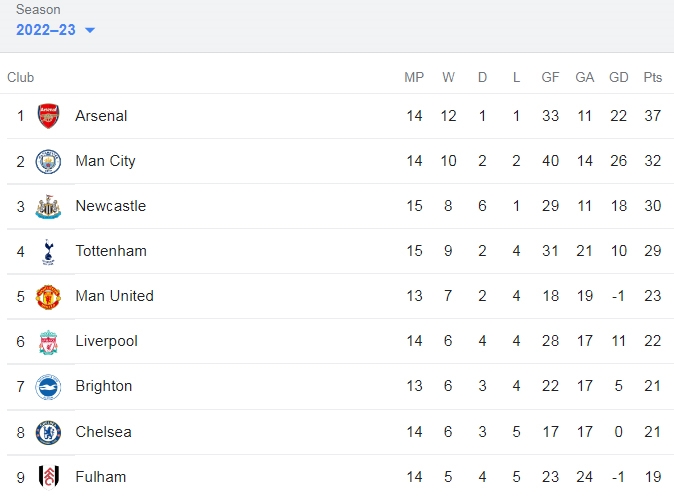Screen dimensions: 674x496
Task: Open the Arsenal team link
Action: 101,116
